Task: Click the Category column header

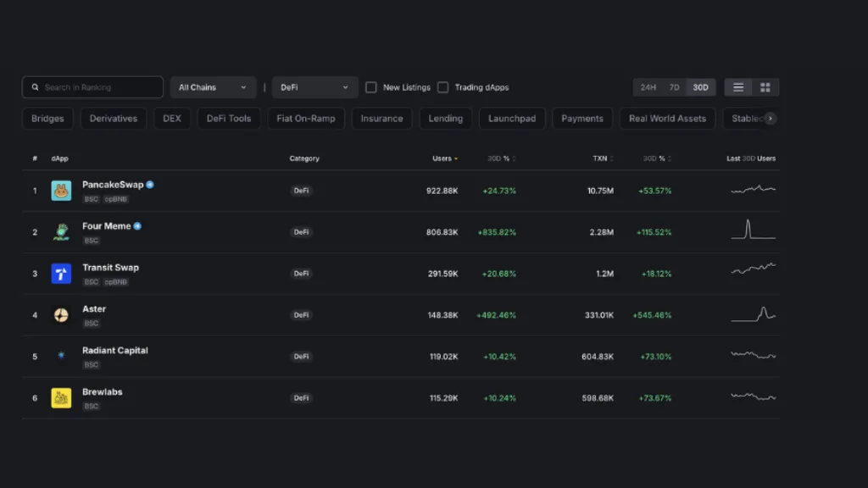Action: pos(304,158)
